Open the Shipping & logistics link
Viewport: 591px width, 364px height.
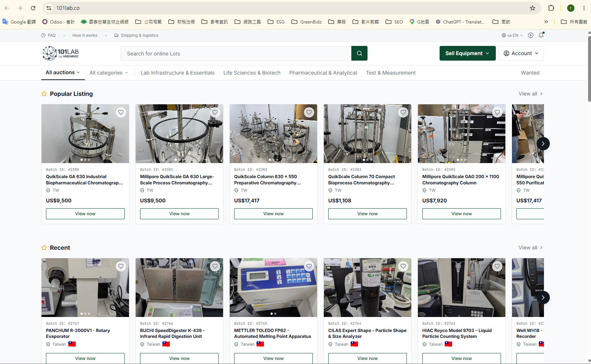136,35
